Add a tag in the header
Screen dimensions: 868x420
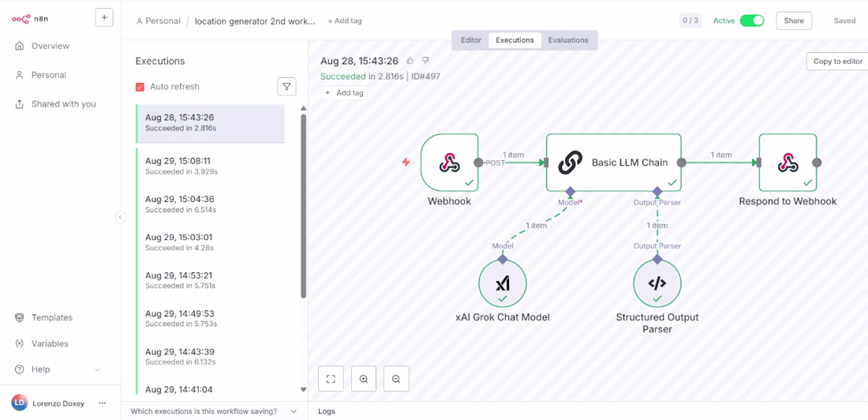tap(345, 21)
